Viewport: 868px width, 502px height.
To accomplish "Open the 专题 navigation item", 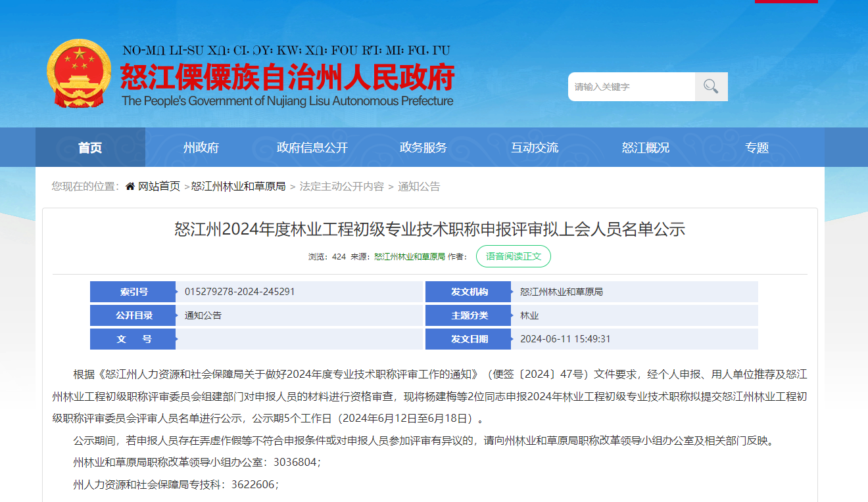I will click(x=756, y=148).
